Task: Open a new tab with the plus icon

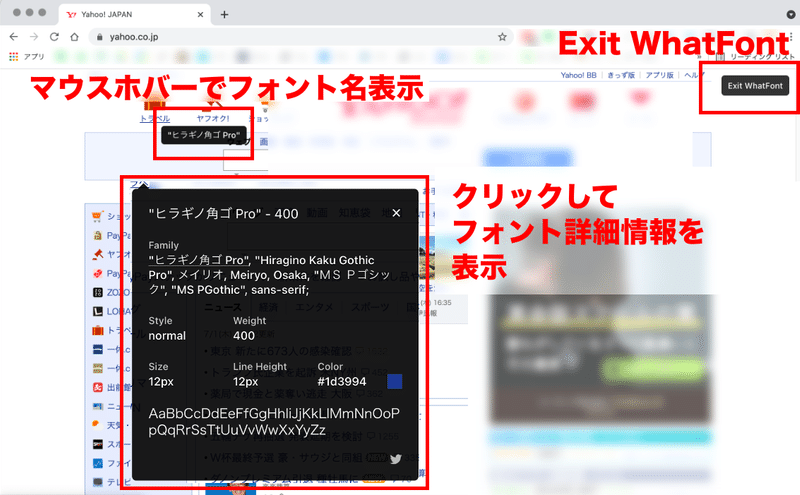Action: 224,14
